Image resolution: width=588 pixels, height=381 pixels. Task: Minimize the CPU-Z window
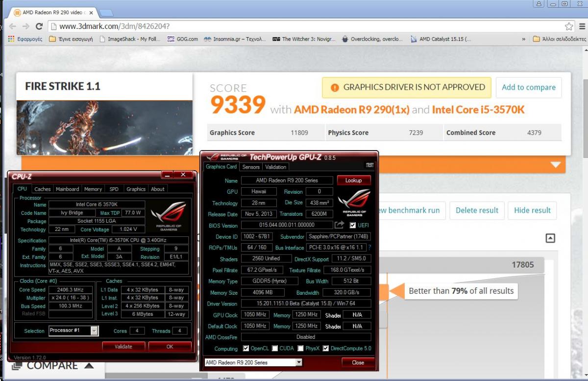[168, 175]
